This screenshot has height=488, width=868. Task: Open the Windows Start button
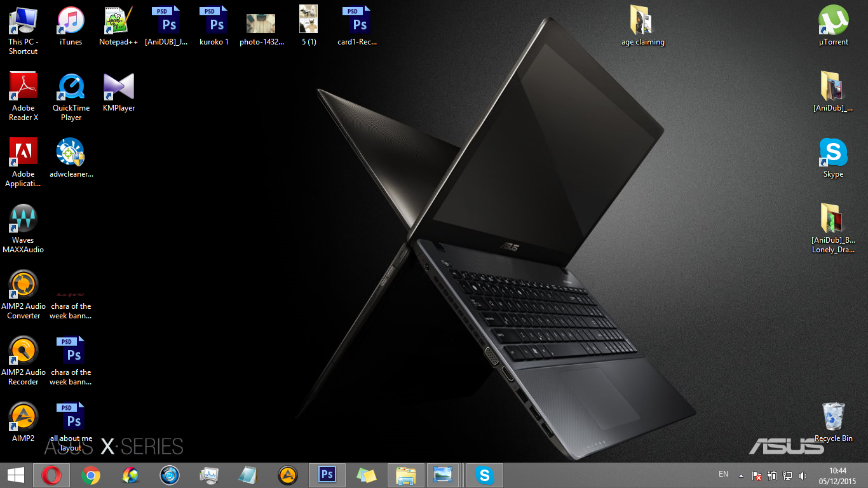point(15,475)
